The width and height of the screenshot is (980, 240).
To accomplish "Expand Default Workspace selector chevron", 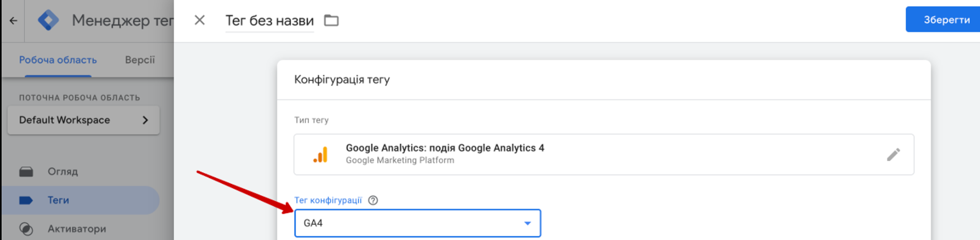I will [x=145, y=120].
